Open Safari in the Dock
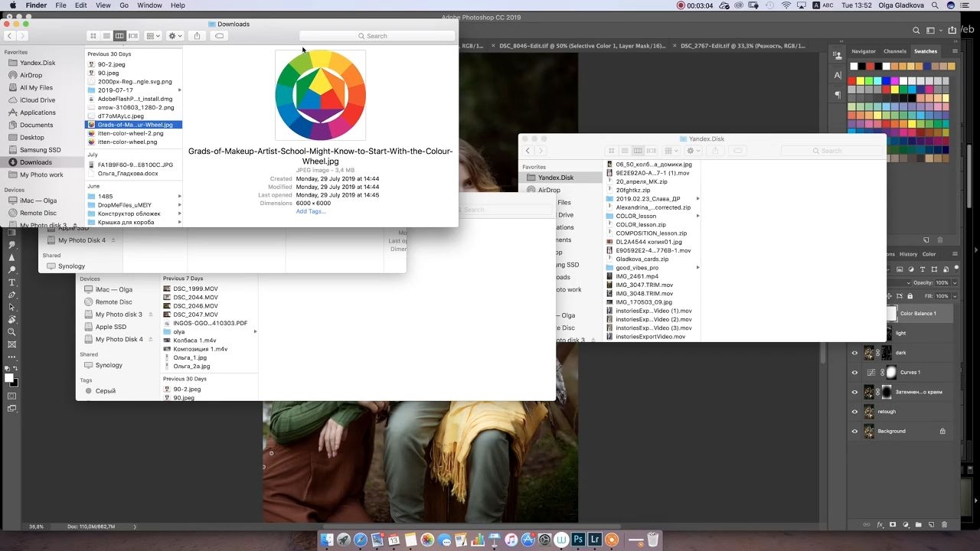Image resolution: width=980 pixels, height=551 pixels. click(x=361, y=540)
